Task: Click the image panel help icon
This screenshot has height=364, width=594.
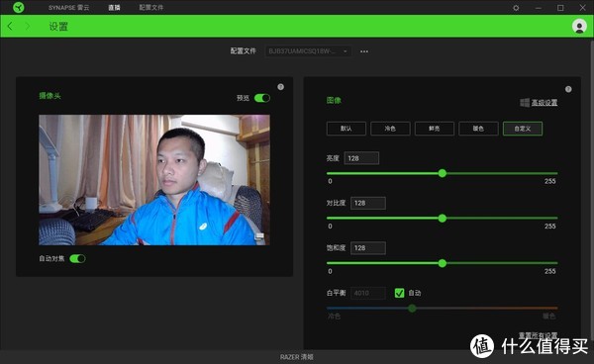Action: click(x=568, y=89)
